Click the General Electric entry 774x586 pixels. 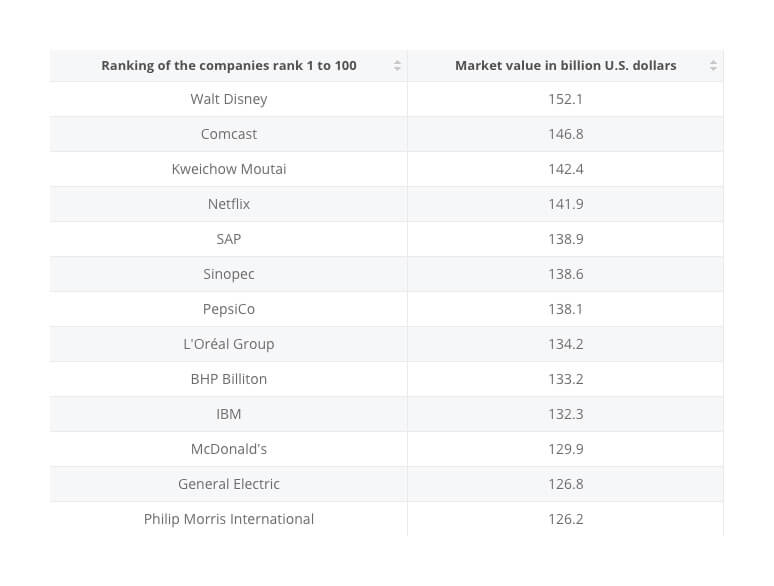point(229,484)
